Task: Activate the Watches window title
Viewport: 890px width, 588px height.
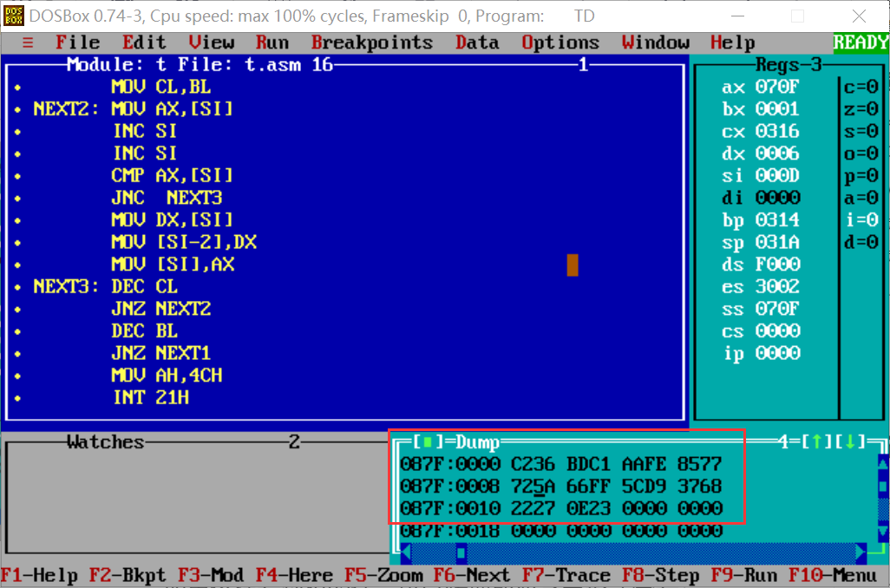Action: [x=105, y=441]
